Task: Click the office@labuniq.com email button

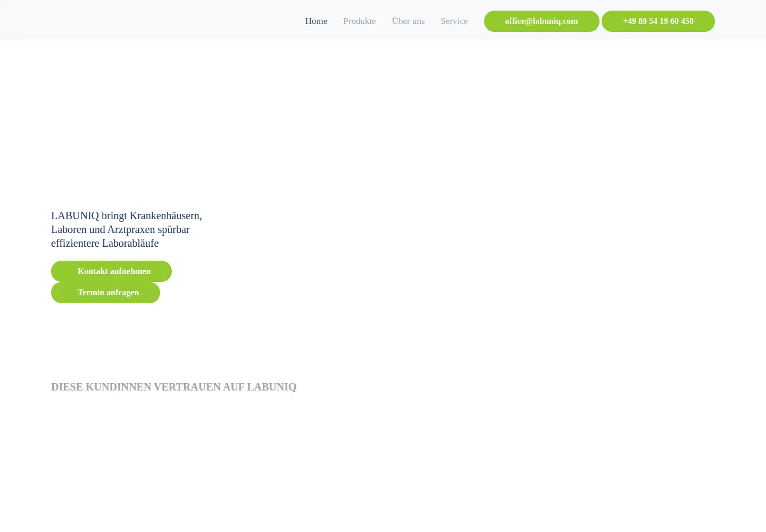Action: tap(542, 21)
